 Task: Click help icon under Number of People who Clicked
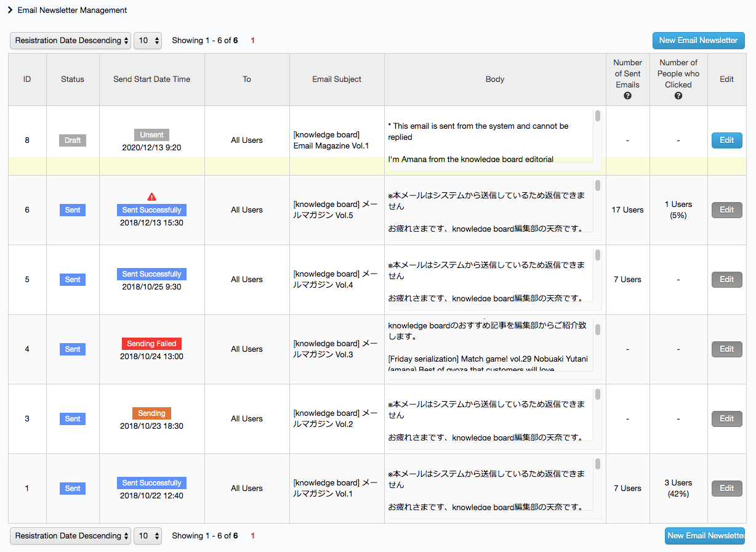tap(678, 96)
